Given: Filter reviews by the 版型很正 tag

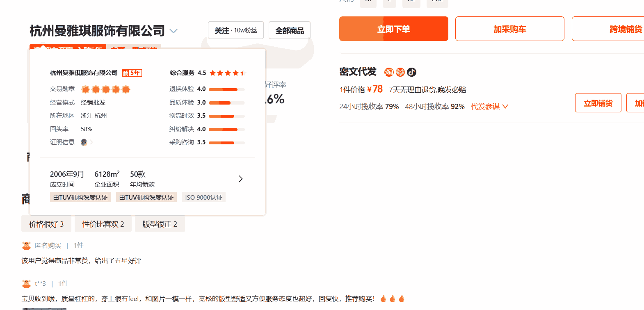Looking at the screenshot, I should [x=160, y=224].
